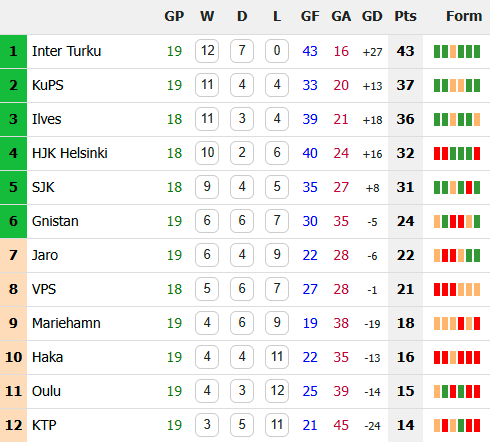Viewport: 490px width, 442px height.
Task: Click HJK Helsinki's last red form bar
Action: pos(477,153)
